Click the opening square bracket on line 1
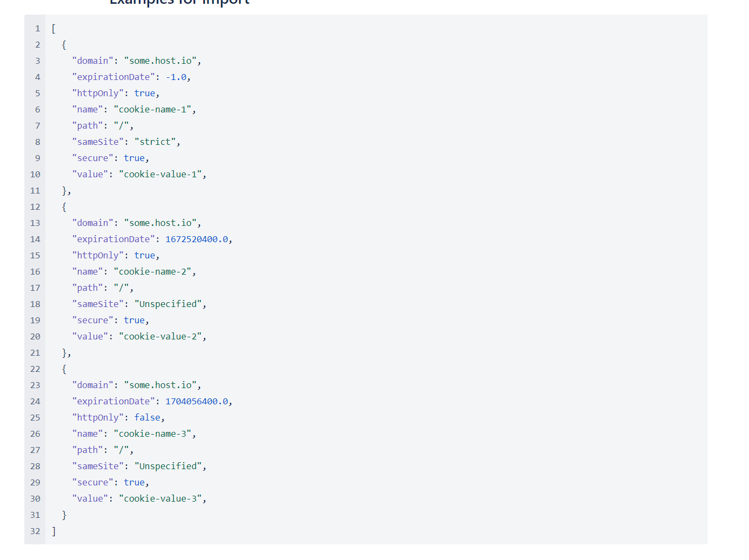The width and height of the screenshot is (749, 560). coord(54,29)
